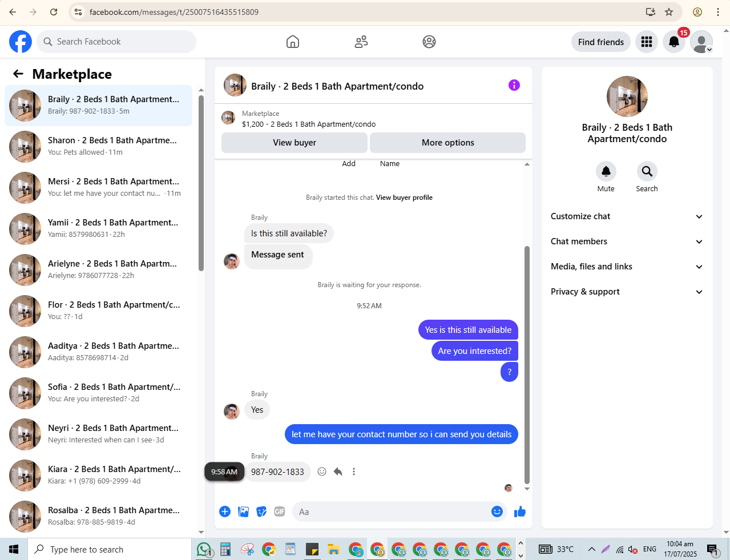Select the active Braily conversation in list
This screenshot has width=730, height=560.
click(x=98, y=105)
